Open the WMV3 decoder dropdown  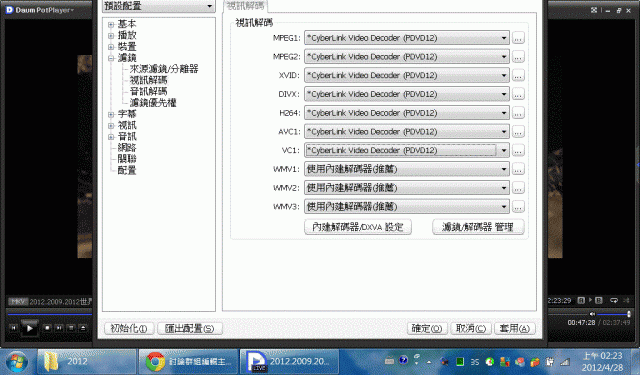(407, 206)
